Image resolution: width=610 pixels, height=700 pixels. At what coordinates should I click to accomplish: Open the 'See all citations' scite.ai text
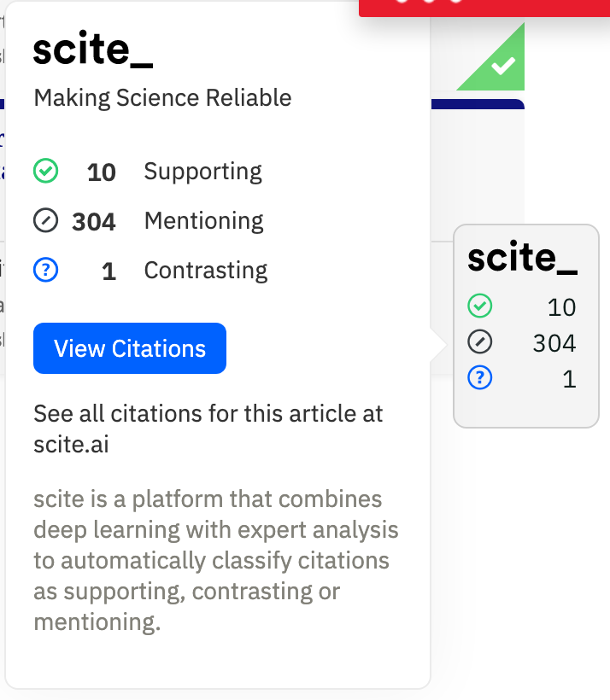(x=208, y=429)
